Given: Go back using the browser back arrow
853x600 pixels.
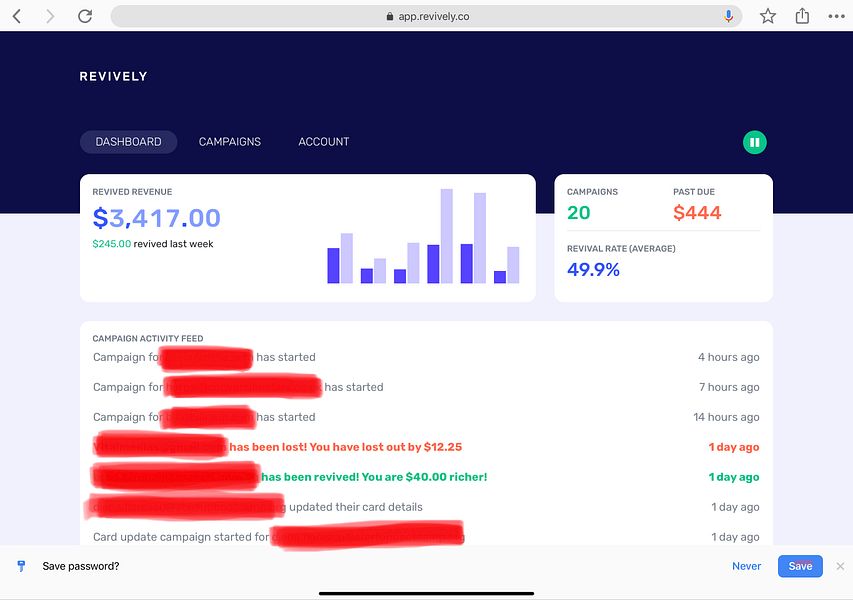Looking at the screenshot, I should 17,16.
